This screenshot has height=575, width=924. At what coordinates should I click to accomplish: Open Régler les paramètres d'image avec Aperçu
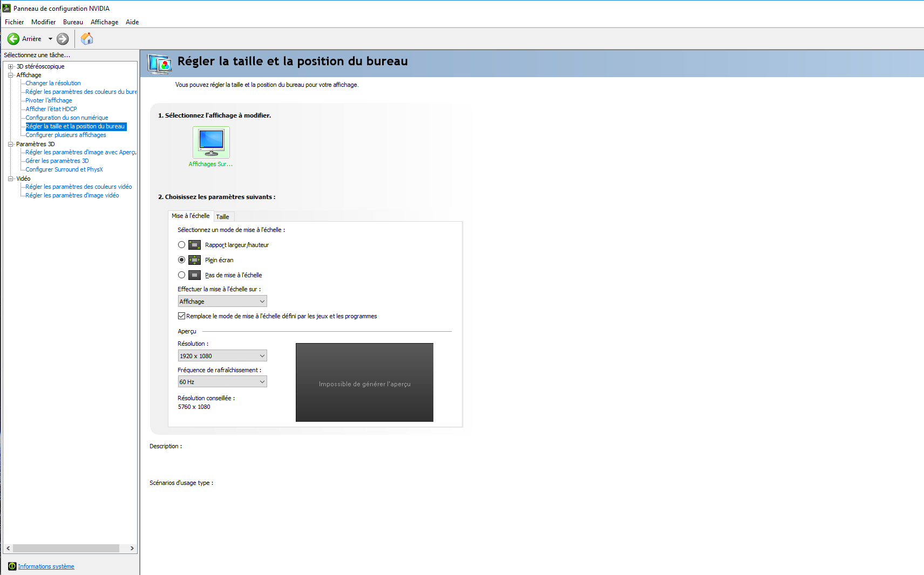81,152
